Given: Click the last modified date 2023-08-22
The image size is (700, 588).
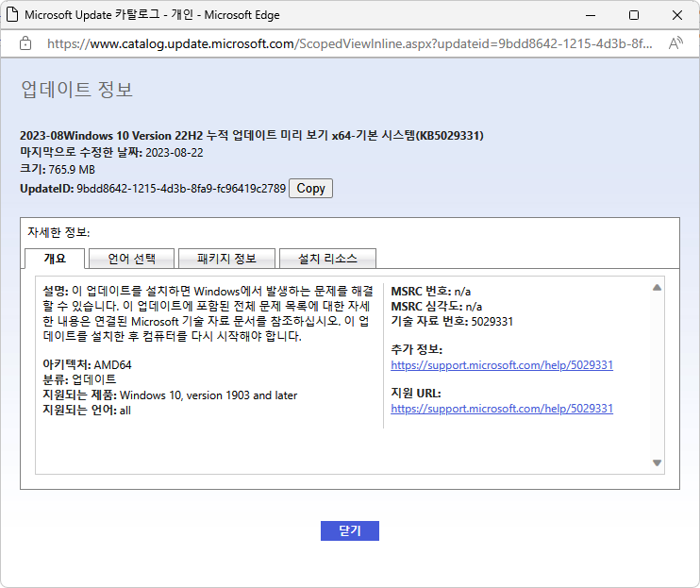Looking at the screenshot, I should click(175, 153).
